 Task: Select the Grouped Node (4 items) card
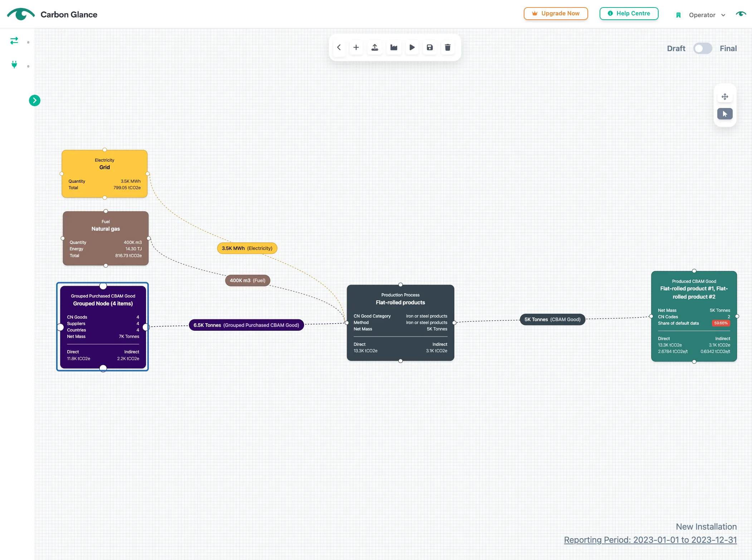(103, 327)
